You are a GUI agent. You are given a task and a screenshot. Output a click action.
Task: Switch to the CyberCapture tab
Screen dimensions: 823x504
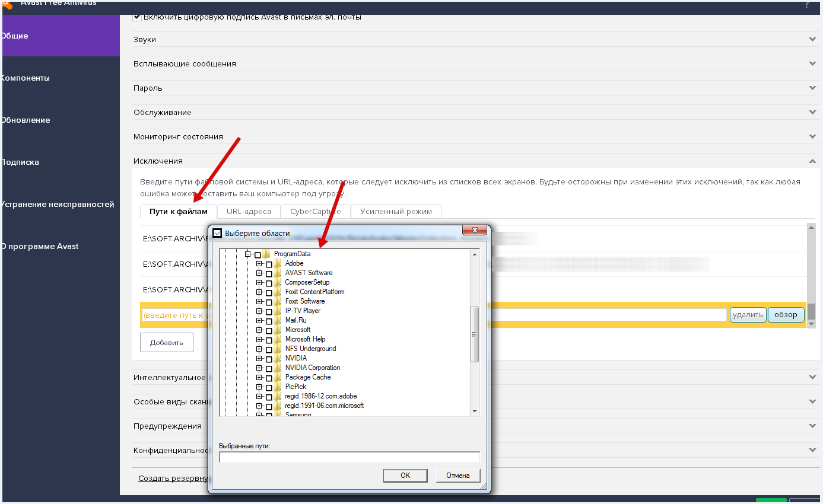pyautogui.click(x=316, y=212)
